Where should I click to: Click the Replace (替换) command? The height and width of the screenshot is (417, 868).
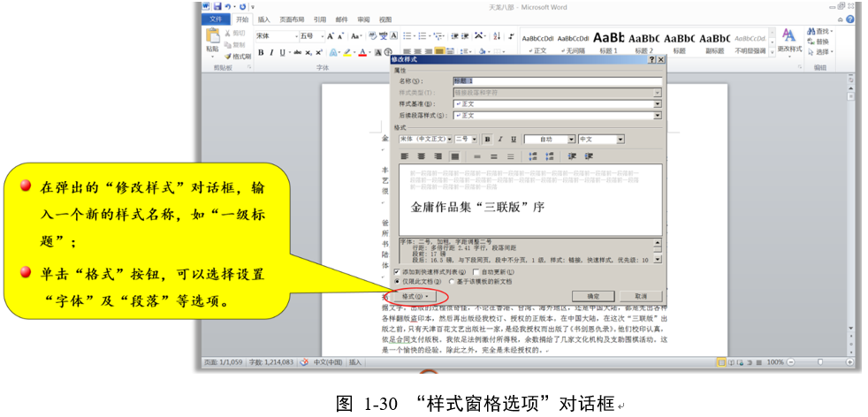pyautogui.click(x=819, y=42)
